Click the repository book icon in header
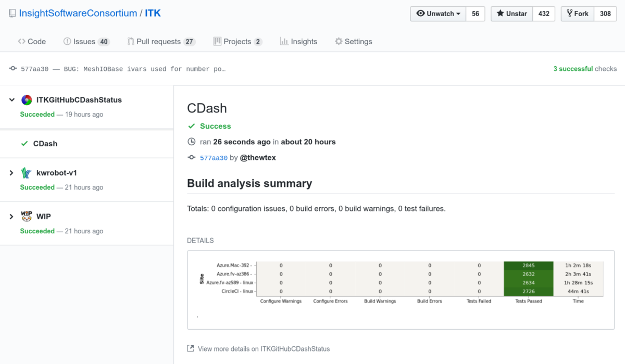The height and width of the screenshot is (364, 625). coord(11,12)
